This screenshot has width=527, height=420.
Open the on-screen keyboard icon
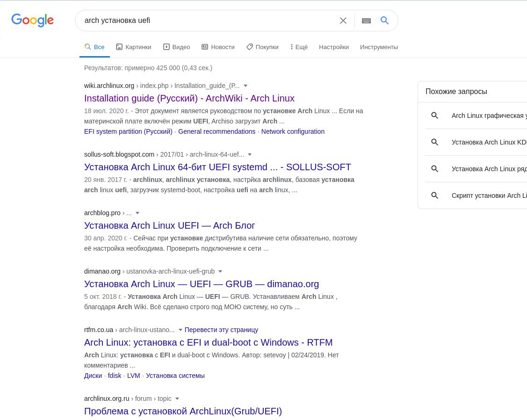click(x=366, y=21)
